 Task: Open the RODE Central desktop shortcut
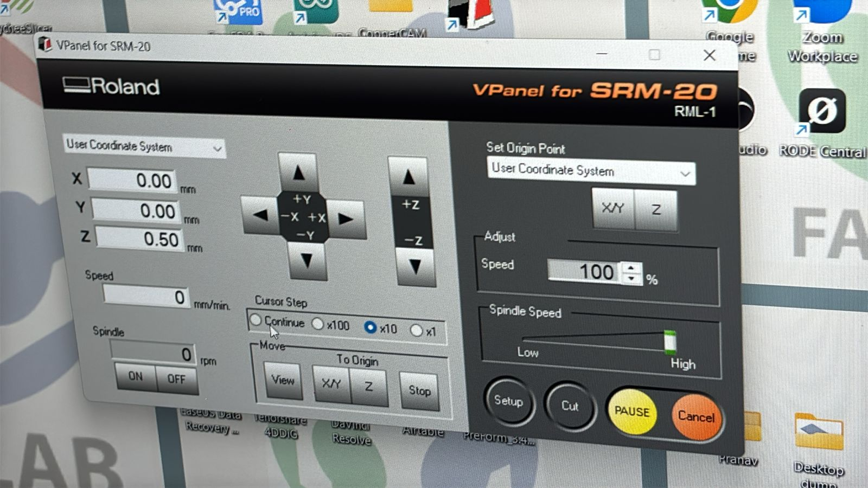[822, 123]
